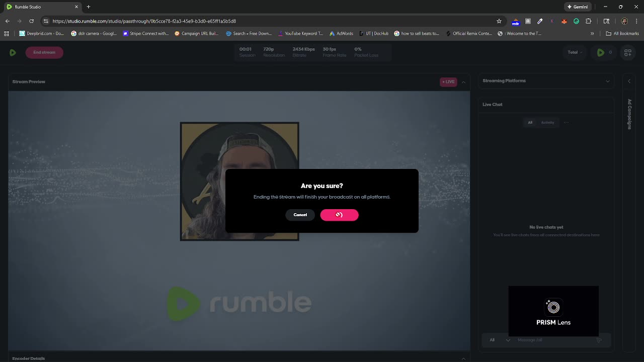Viewport: 644px width, 362px height.
Task: Open the Chrome profile avatar
Action: (x=624, y=21)
